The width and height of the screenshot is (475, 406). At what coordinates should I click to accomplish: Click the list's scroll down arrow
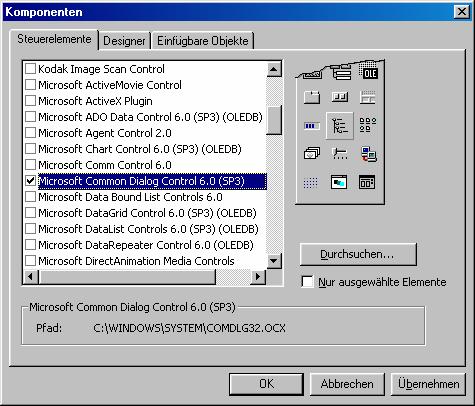(x=274, y=261)
